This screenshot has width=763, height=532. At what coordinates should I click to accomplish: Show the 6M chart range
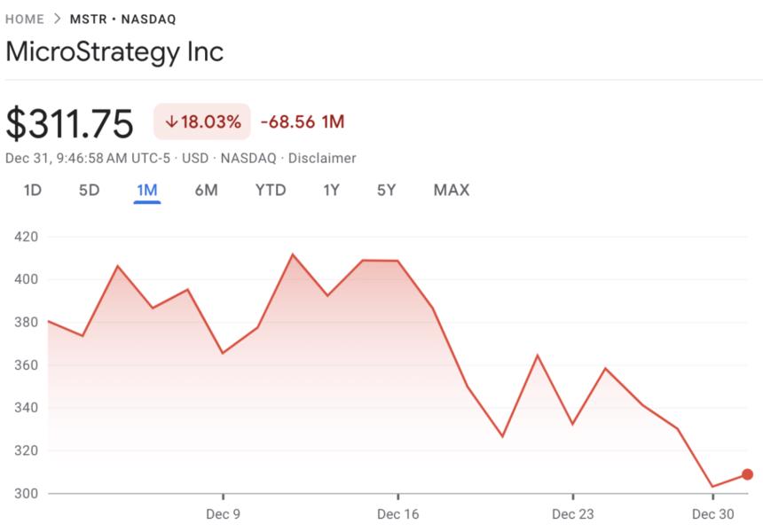point(206,190)
